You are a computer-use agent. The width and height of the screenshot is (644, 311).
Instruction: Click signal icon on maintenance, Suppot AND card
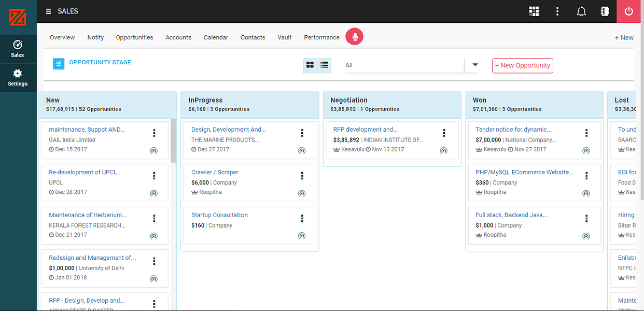click(x=153, y=151)
